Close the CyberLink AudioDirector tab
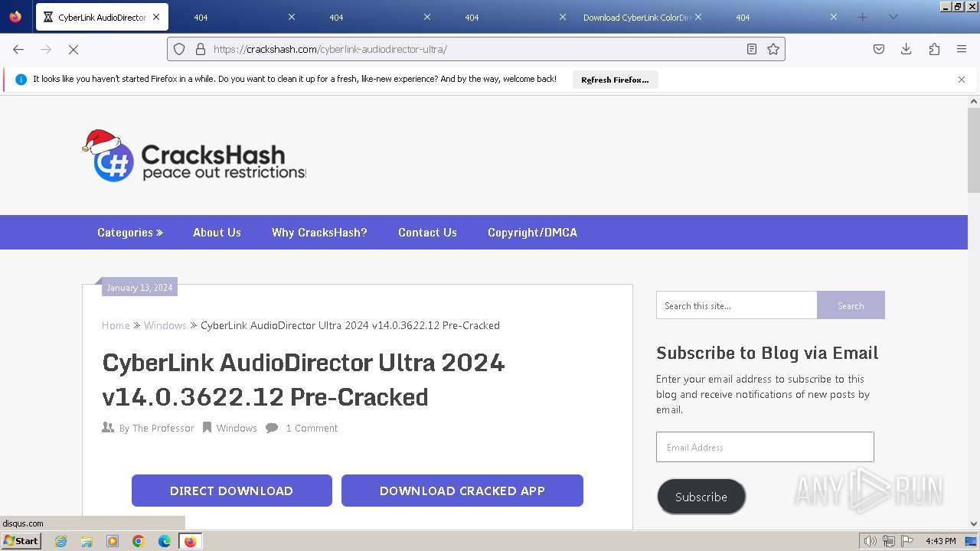This screenshot has height=551, width=980. (156, 17)
